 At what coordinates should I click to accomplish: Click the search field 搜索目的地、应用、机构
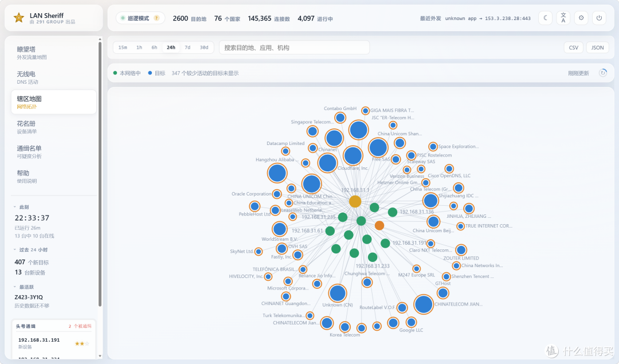(x=294, y=48)
